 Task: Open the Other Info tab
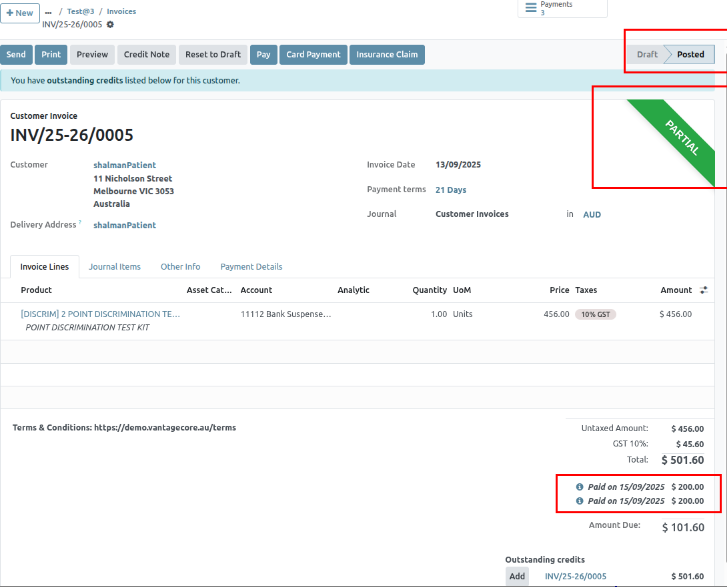click(180, 267)
